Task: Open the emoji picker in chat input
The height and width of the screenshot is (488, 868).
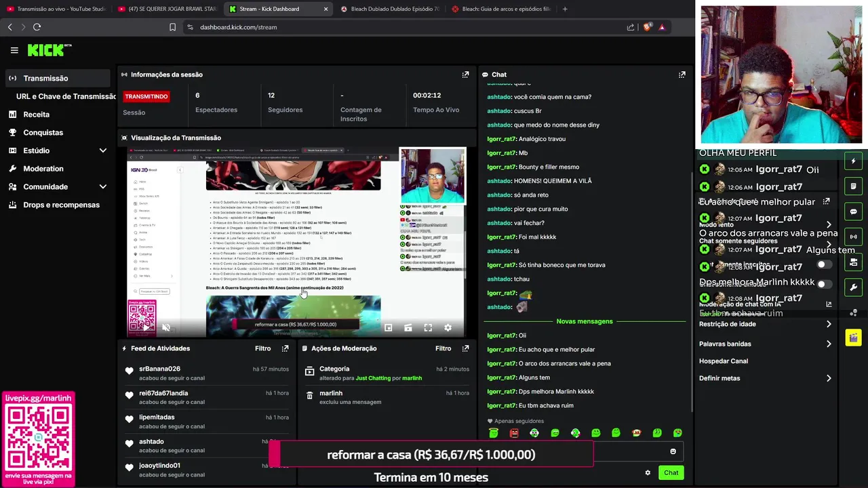Action: tap(673, 451)
